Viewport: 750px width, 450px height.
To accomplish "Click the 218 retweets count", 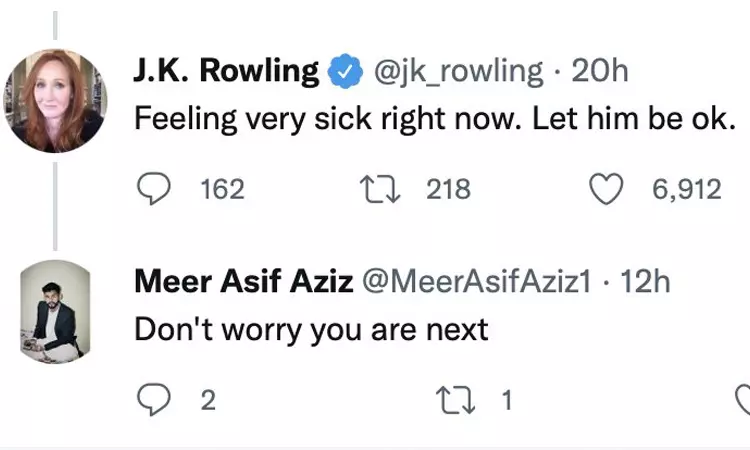I will click(448, 188).
